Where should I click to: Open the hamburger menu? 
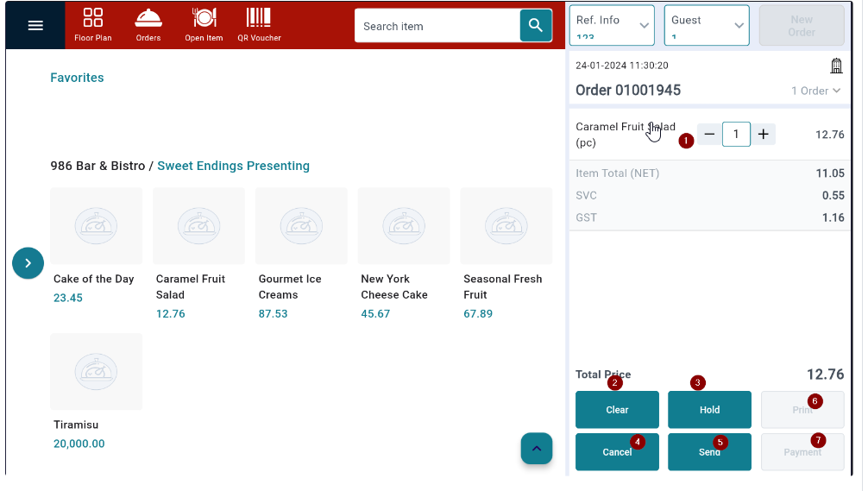click(35, 26)
